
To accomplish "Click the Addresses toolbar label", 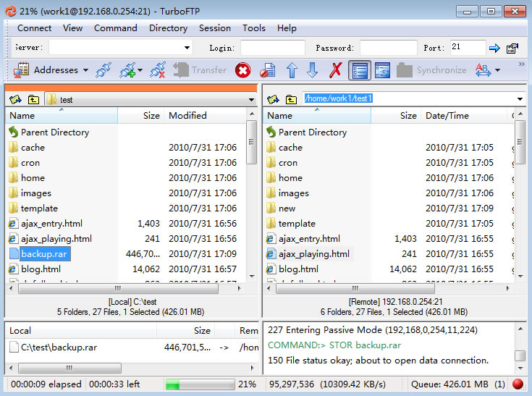I will 56,70.
